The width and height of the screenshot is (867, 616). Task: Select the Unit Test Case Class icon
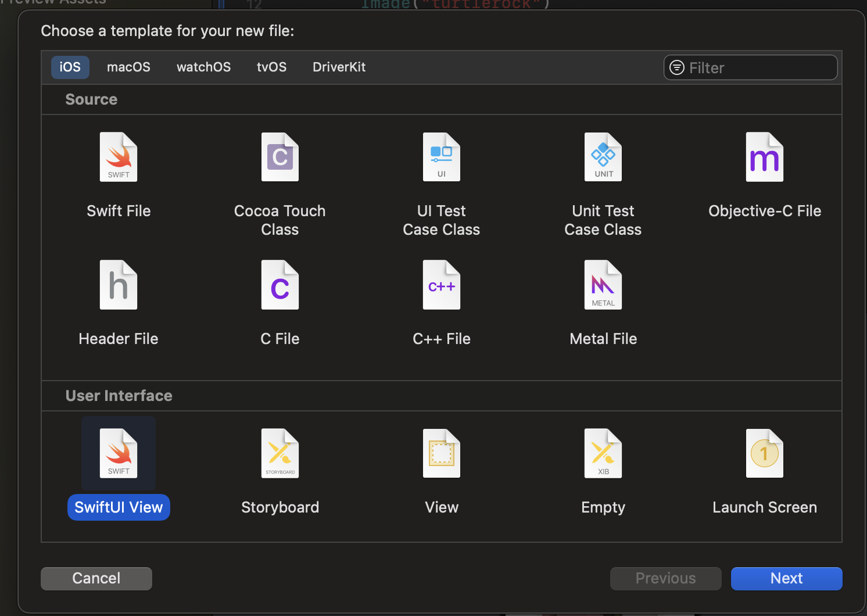(603, 157)
